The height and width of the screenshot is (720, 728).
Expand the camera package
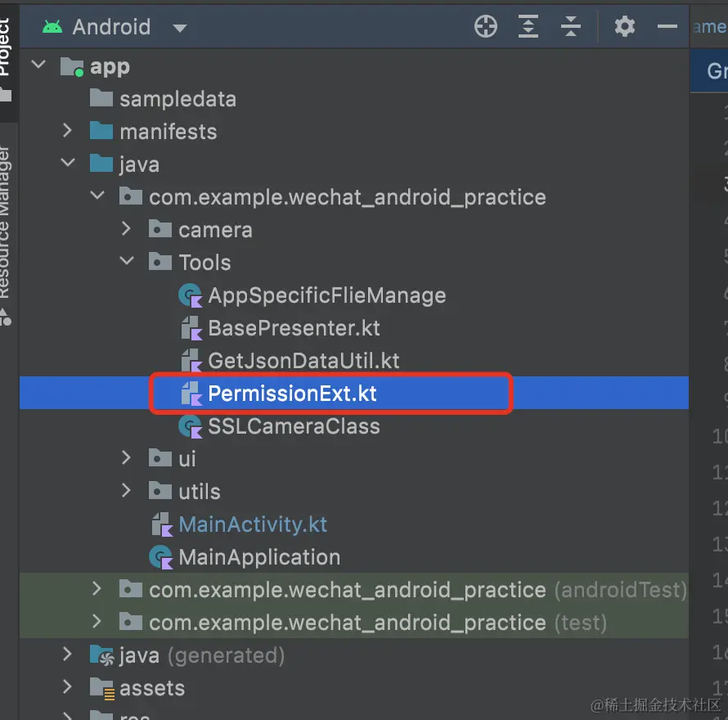coord(126,228)
